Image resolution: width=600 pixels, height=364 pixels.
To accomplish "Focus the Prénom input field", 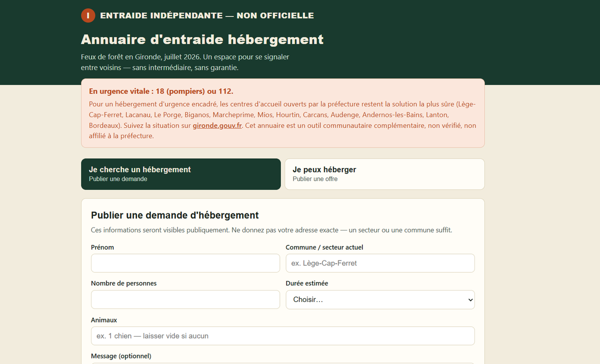I will point(185,263).
